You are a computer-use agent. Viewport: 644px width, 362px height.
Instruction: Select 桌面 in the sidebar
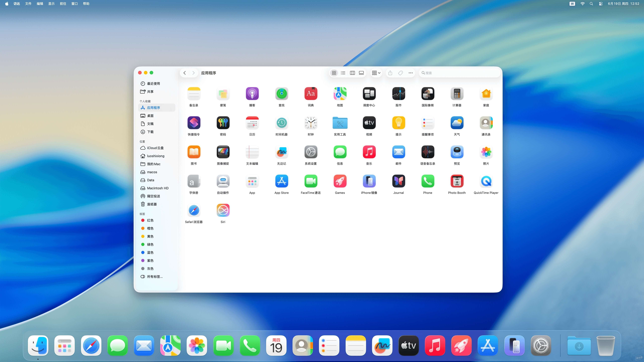pyautogui.click(x=156, y=116)
